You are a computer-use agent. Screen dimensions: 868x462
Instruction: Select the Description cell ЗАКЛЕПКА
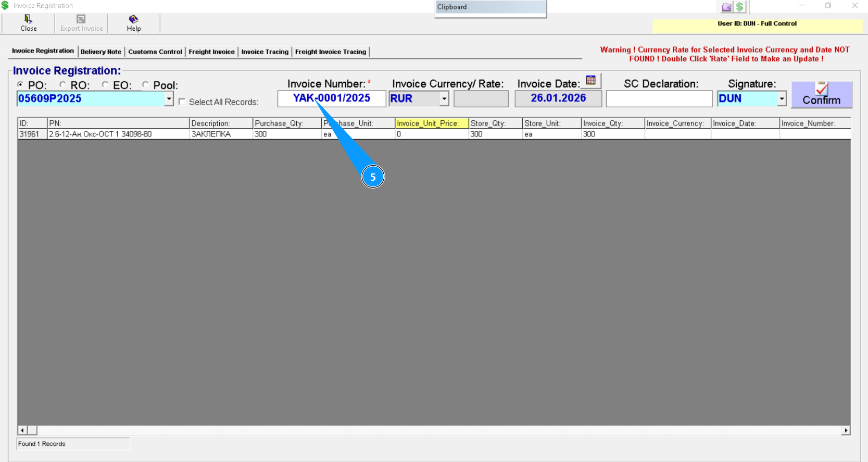pyautogui.click(x=221, y=134)
